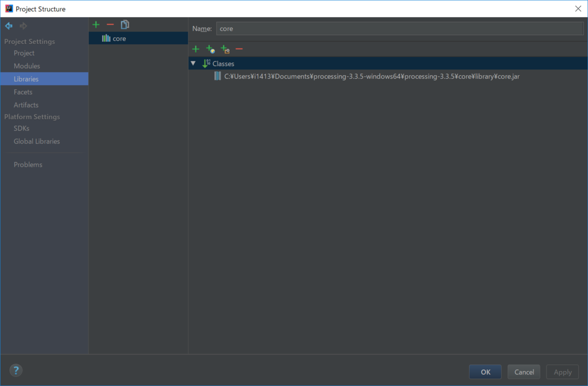The width and height of the screenshot is (588, 386).
Task: Click the Cancel button
Action: tap(524, 372)
